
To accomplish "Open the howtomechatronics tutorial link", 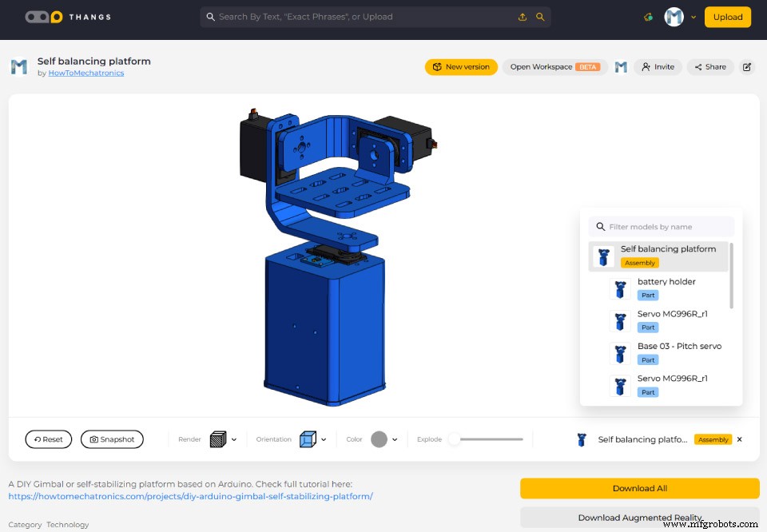I will pos(189,495).
